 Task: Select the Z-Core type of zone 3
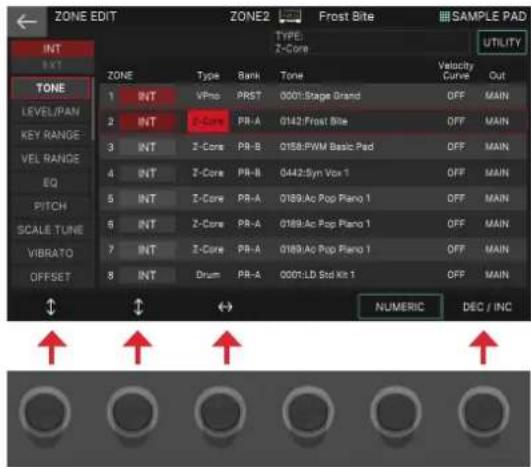[208, 147]
